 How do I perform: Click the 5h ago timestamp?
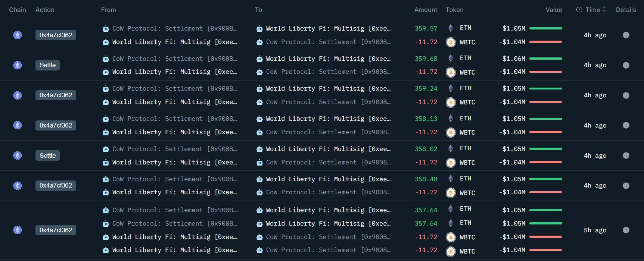(595, 230)
